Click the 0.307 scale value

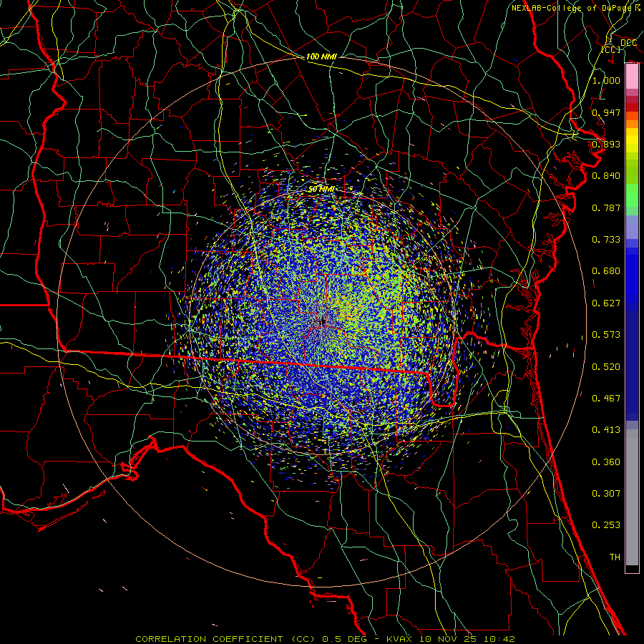point(606,494)
